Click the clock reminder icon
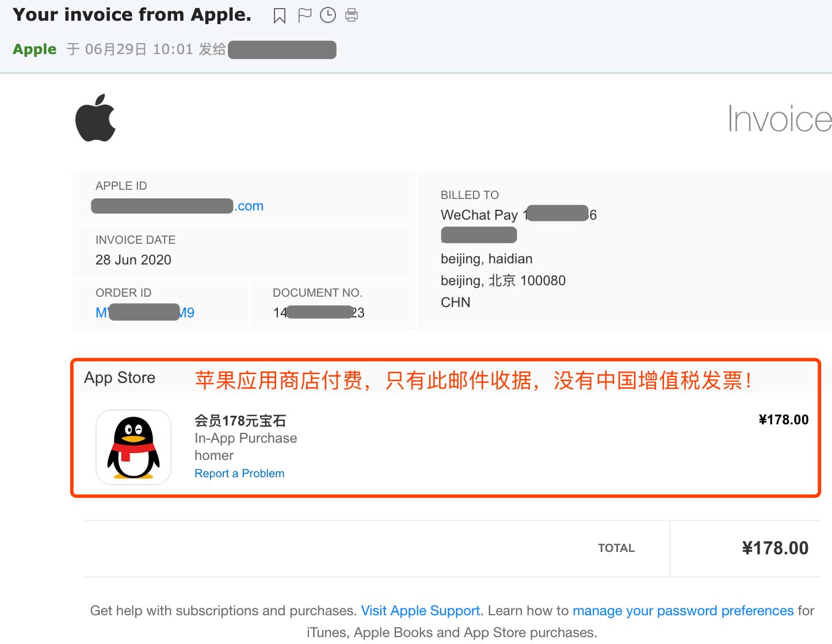The image size is (832, 644). pyautogui.click(x=328, y=16)
